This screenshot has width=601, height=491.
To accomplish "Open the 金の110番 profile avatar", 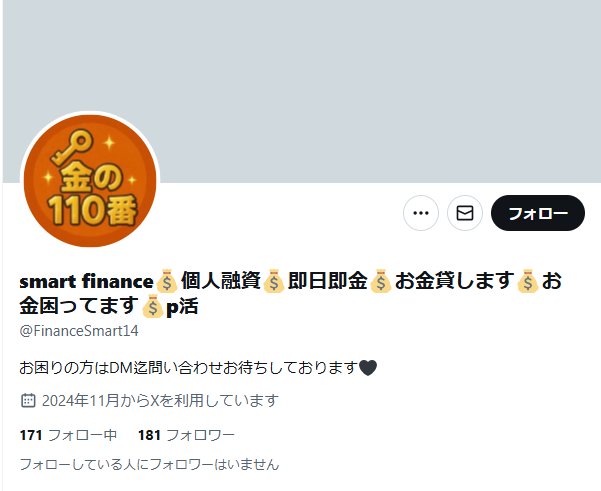I will pyautogui.click(x=90, y=181).
